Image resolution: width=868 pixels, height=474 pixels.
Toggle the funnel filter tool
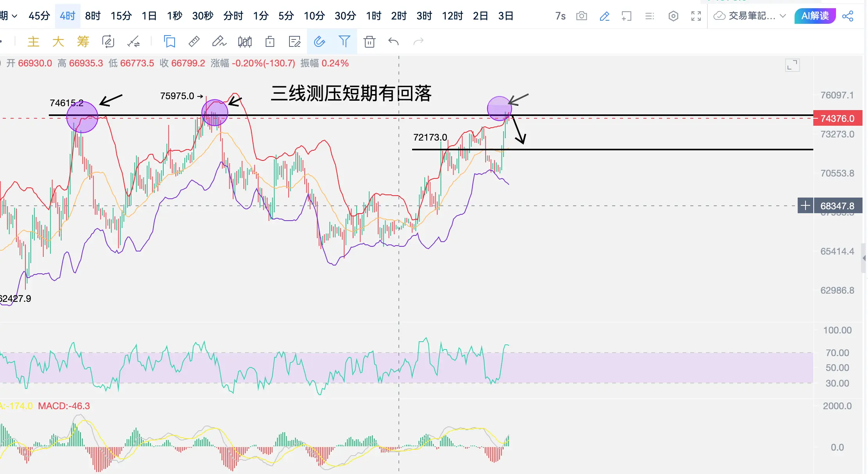click(344, 41)
